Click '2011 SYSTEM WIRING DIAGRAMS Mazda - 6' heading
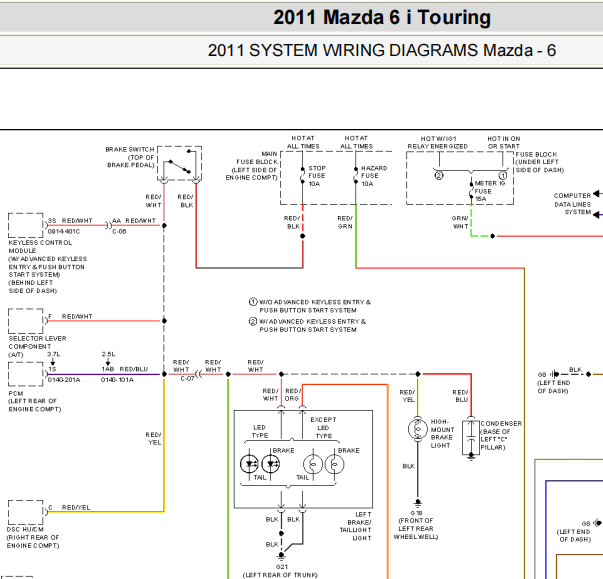 tap(382, 50)
